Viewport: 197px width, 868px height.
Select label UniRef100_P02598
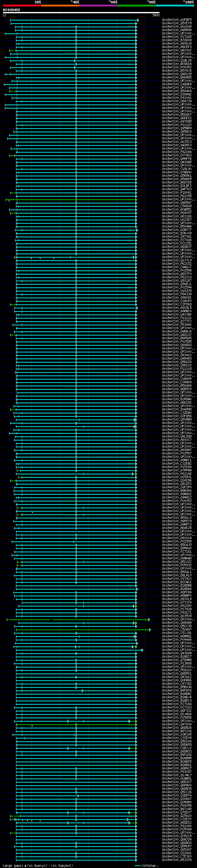point(177,271)
